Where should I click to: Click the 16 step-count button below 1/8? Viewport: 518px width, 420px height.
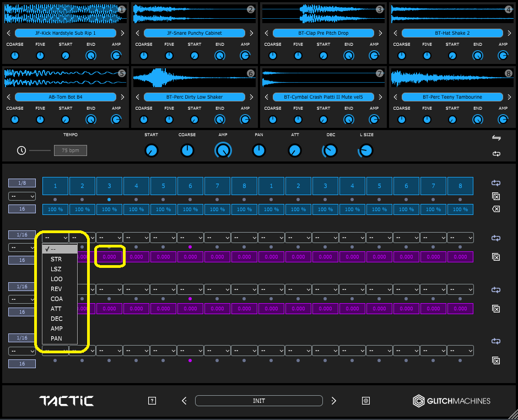pos(22,209)
